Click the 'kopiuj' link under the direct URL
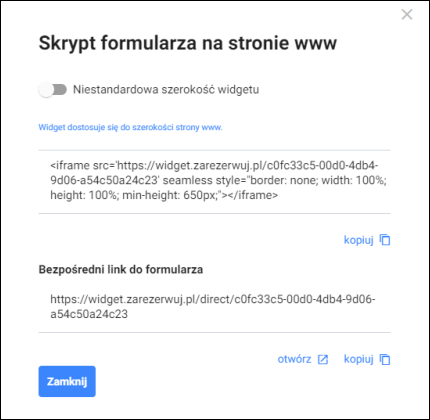This screenshot has width=430, height=420. 359,359
